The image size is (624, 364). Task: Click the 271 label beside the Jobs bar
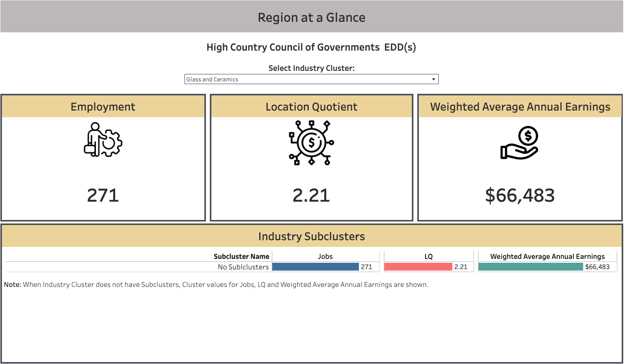(x=366, y=267)
